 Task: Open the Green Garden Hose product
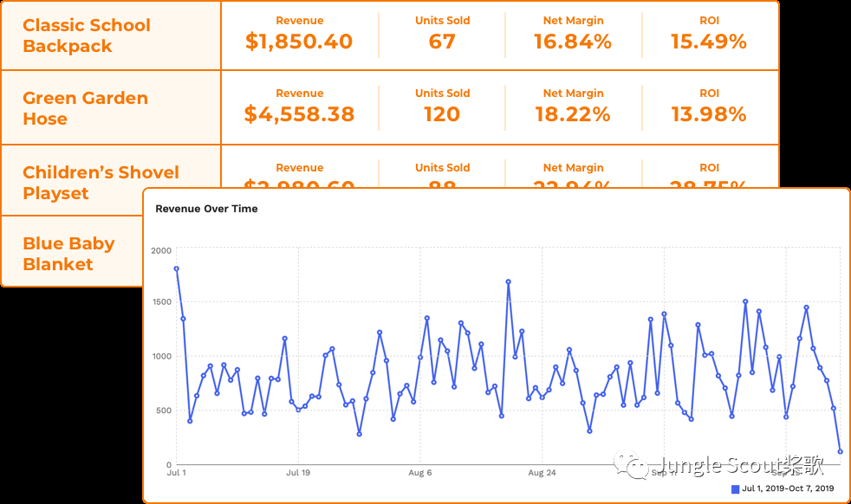85,108
